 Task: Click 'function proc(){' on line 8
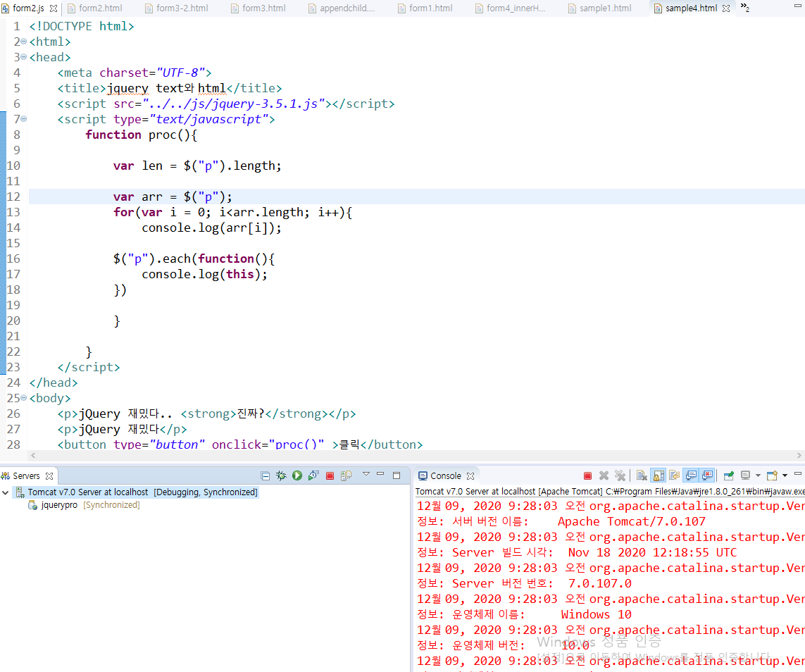141,135
